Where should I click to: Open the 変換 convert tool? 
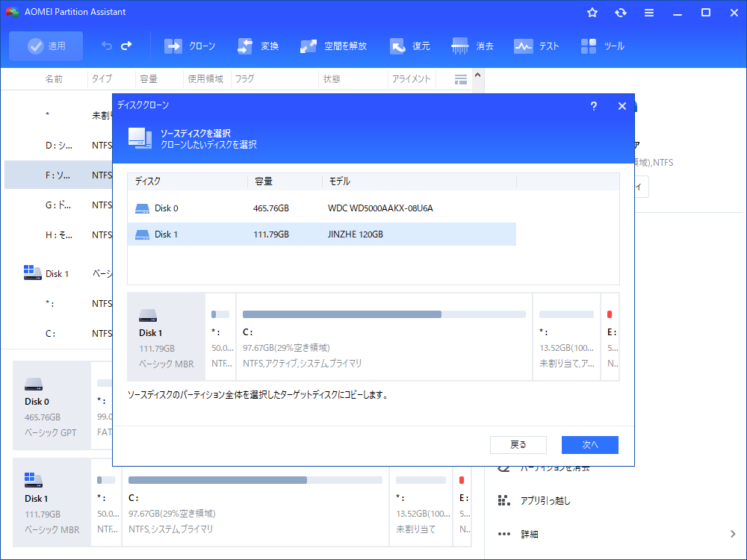pos(258,46)
